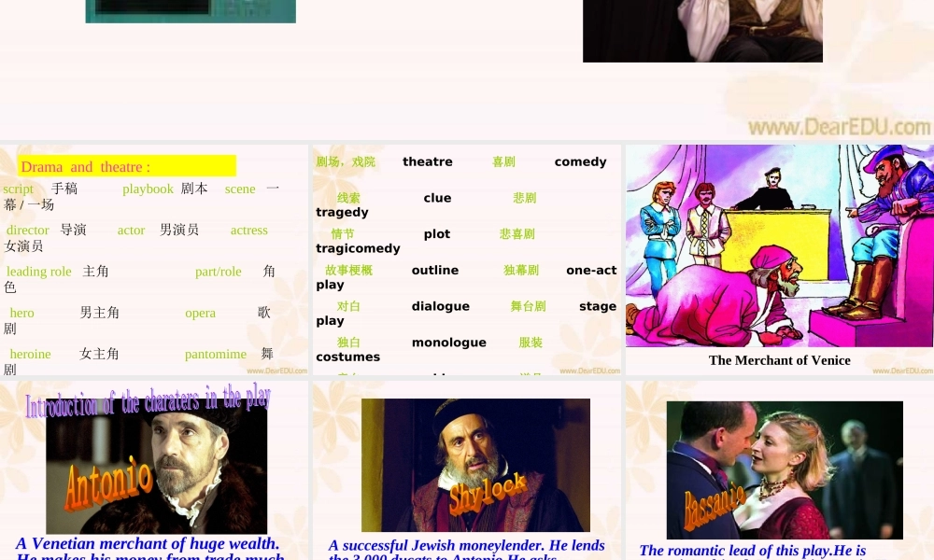Screen dimensions: 934x560
Task: Click the word 'plot'
Action: click(x=436, y=234)
